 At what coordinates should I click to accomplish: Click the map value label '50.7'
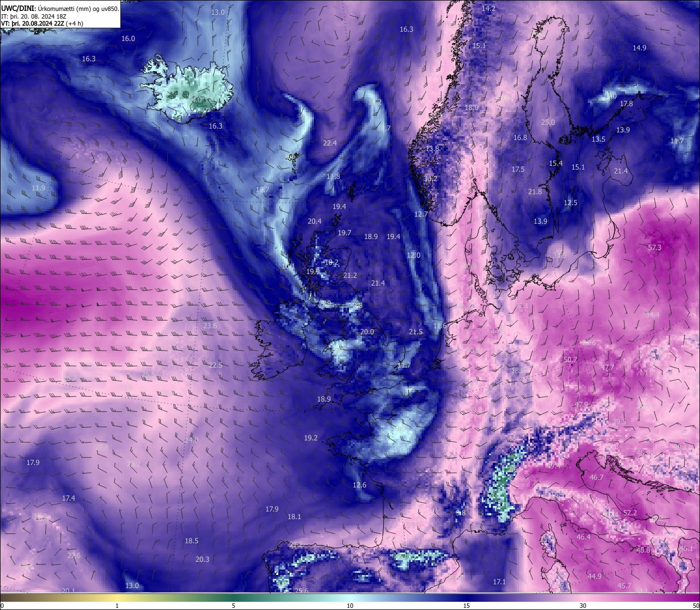click(x=570, y=360)
